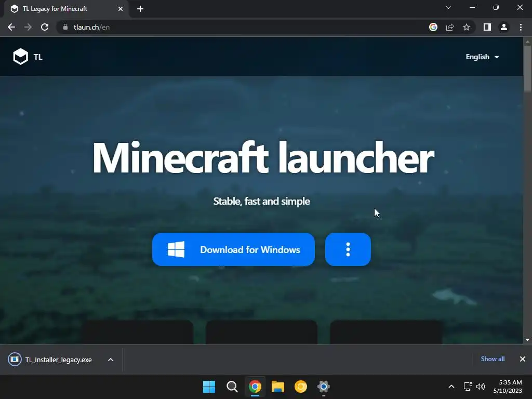Open more download options three-dot button

pos(348,249)
